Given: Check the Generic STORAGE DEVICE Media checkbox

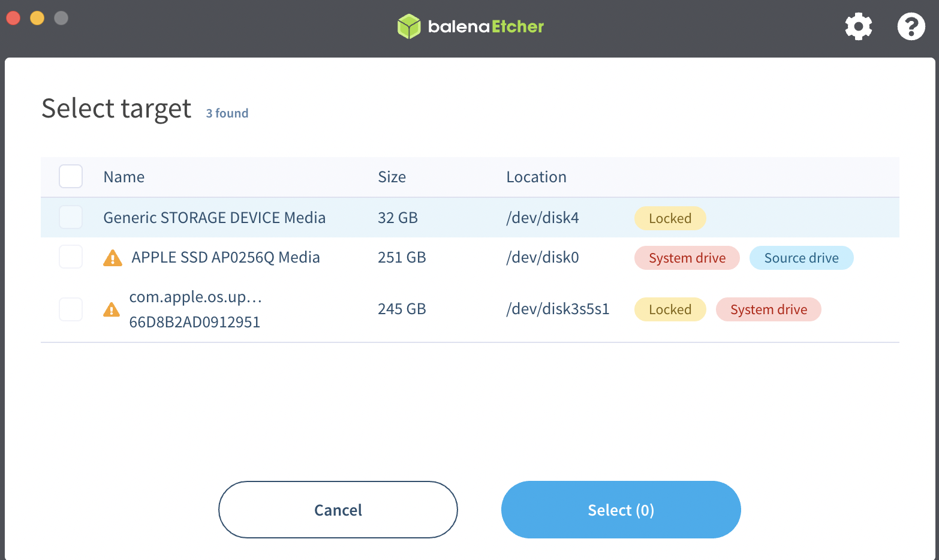Looking at the screenshot, I should [71, 217].
